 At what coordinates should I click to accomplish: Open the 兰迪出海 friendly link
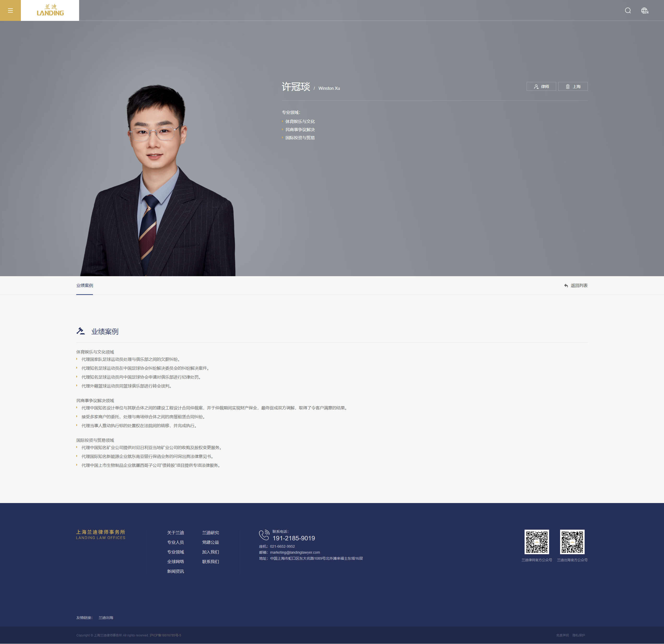click(x=106, y=618)
